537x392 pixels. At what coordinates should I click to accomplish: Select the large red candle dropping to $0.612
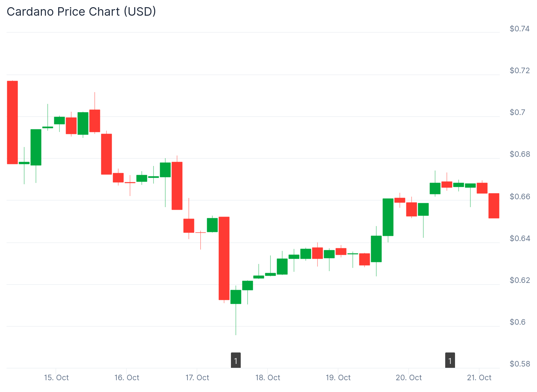[224, 258]
